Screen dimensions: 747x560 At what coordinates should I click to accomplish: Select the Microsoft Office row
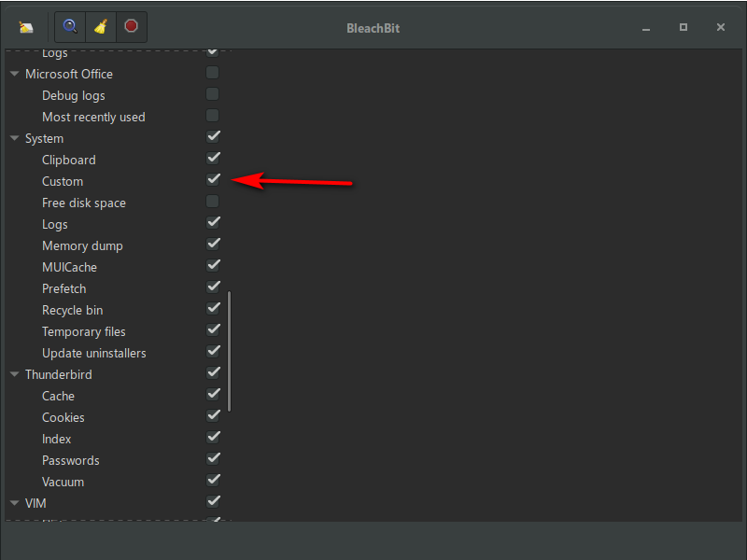coord(69,75)
